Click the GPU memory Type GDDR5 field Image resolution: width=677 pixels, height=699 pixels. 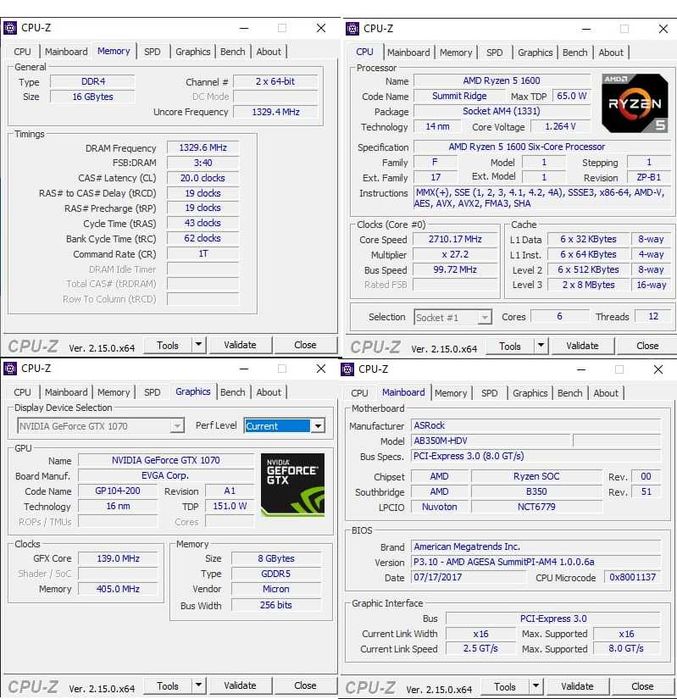pyautogui.click(x=276, y=574)
